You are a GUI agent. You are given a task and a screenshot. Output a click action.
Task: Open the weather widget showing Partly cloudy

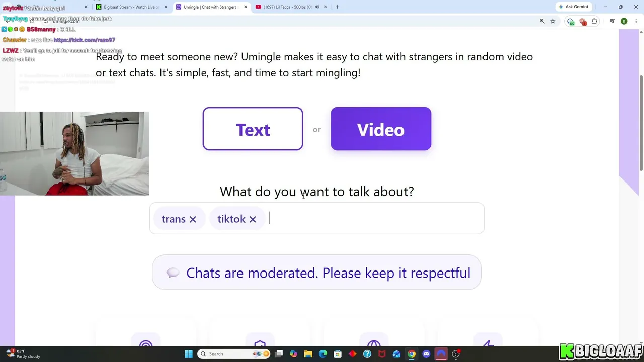point(23,354)
